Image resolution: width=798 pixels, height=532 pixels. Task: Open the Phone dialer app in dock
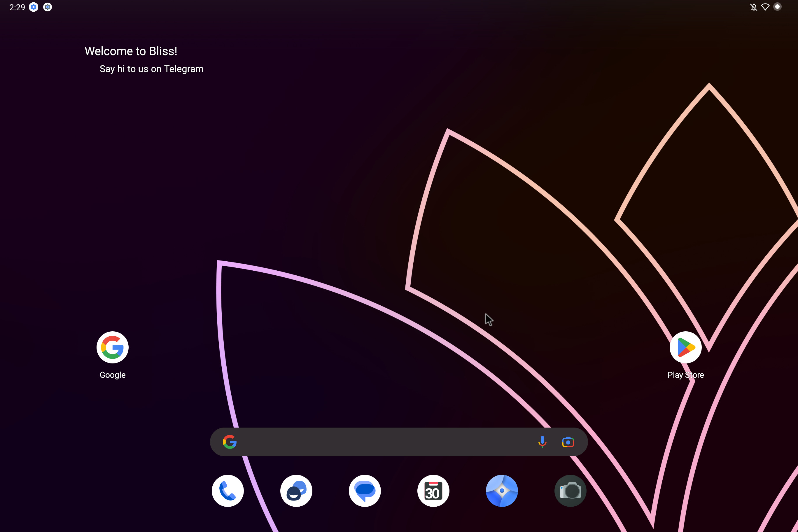[228, 491]
